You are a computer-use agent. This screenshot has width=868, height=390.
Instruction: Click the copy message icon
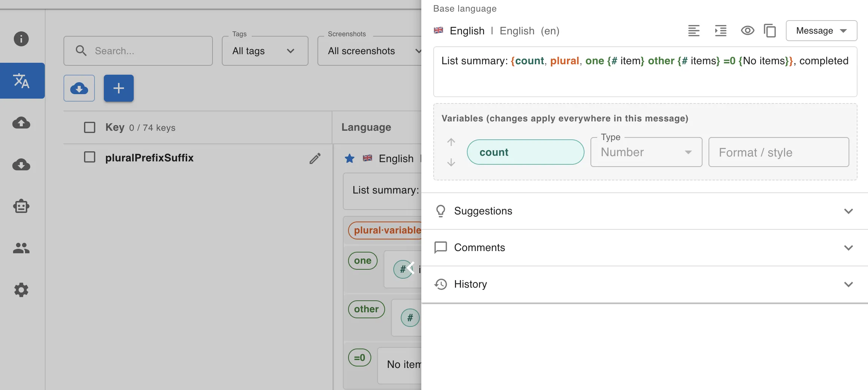(770, 31)
